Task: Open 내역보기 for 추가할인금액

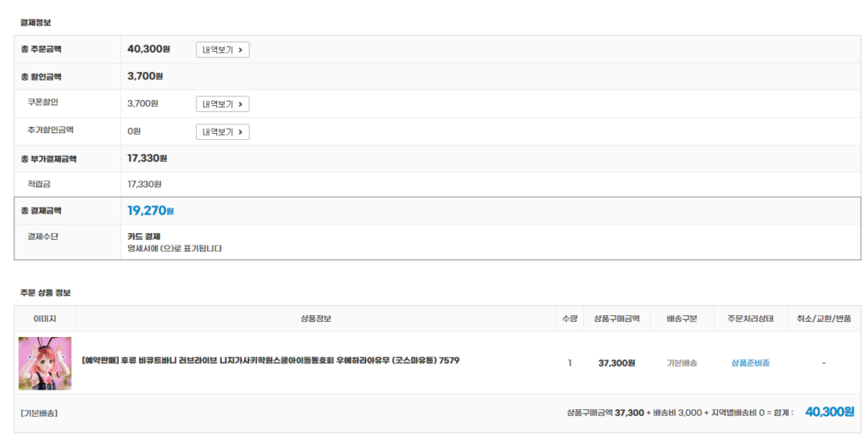Action: point(223,131)
